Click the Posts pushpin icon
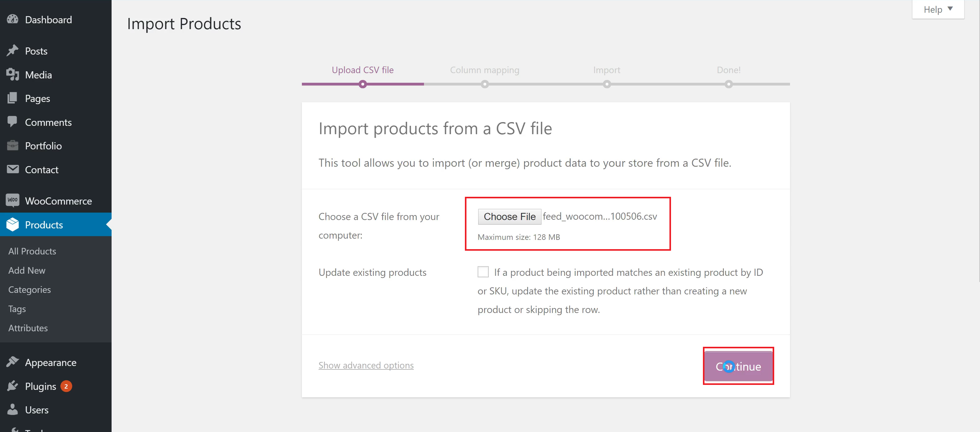This screenshot has width=980, height=432. 13,51
